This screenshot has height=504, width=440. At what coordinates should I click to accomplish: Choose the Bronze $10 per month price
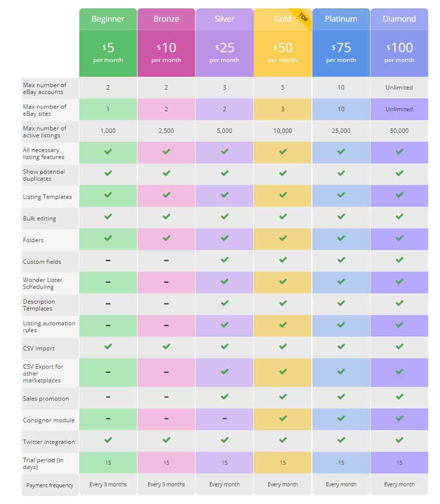pyautogui.click(x=167, y=52)
